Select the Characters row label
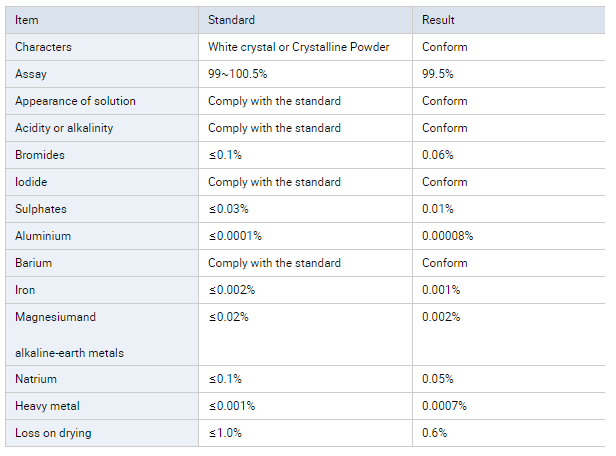The image size is (616, 456). click(43, 47)
